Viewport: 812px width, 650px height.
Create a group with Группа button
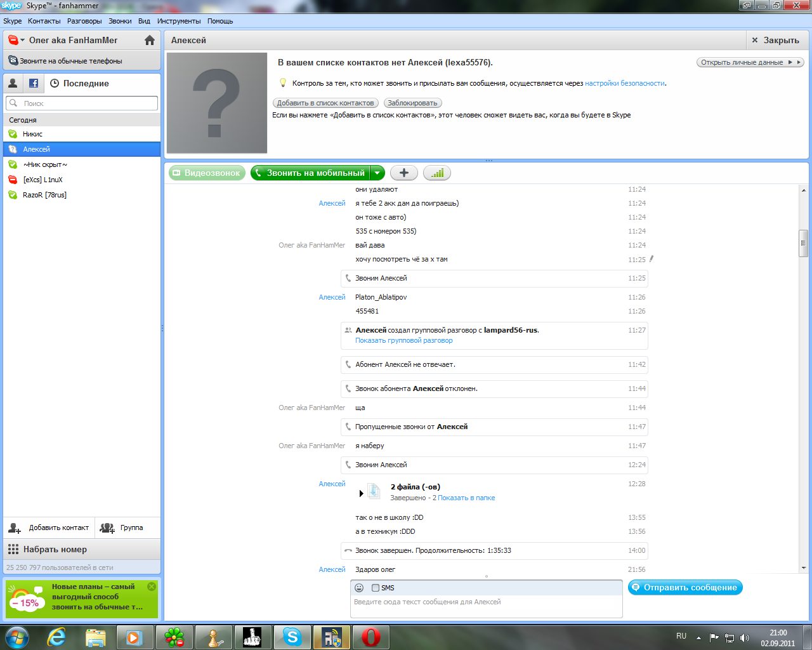point(128,527)
